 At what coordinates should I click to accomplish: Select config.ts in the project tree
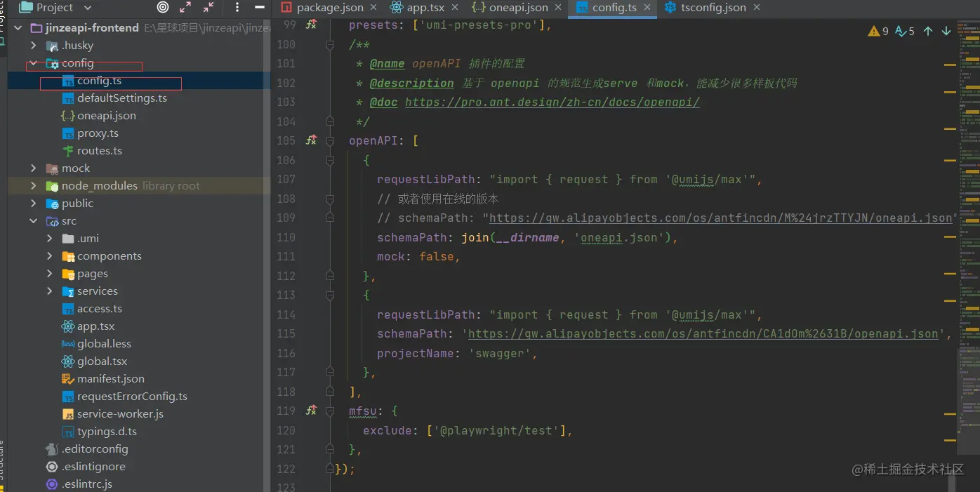click(x=99, y=81)
